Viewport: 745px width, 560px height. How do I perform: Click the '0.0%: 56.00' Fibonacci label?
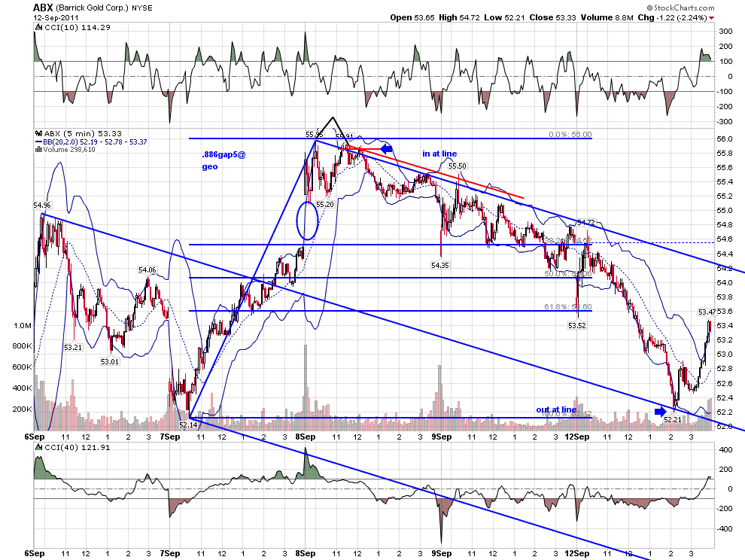(570, 135)
